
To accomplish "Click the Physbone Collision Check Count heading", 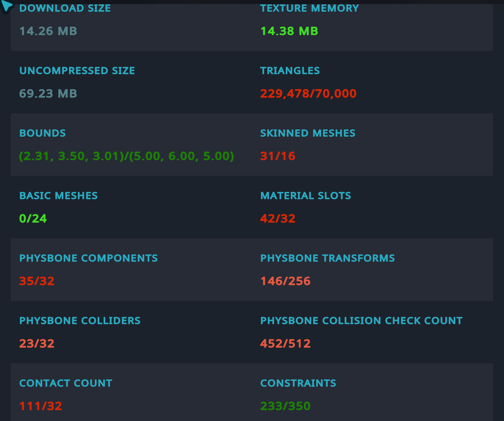I will click(361, 321).
